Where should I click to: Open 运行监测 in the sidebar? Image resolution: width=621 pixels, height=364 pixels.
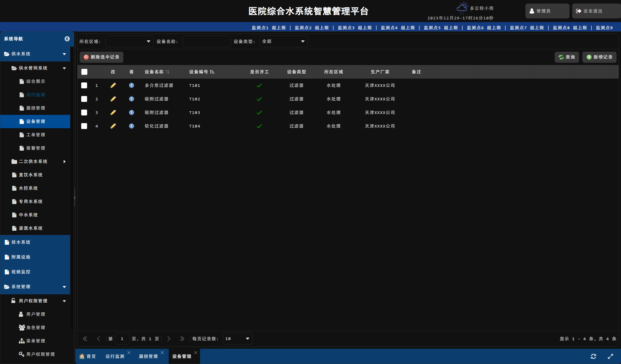pyautogui.click(x=35, y=95)
